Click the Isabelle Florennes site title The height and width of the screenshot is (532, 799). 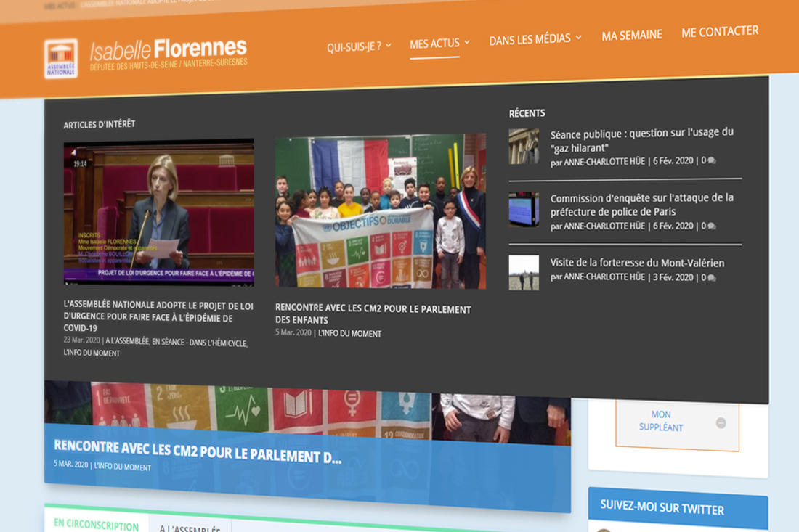(x=169, y=50)
